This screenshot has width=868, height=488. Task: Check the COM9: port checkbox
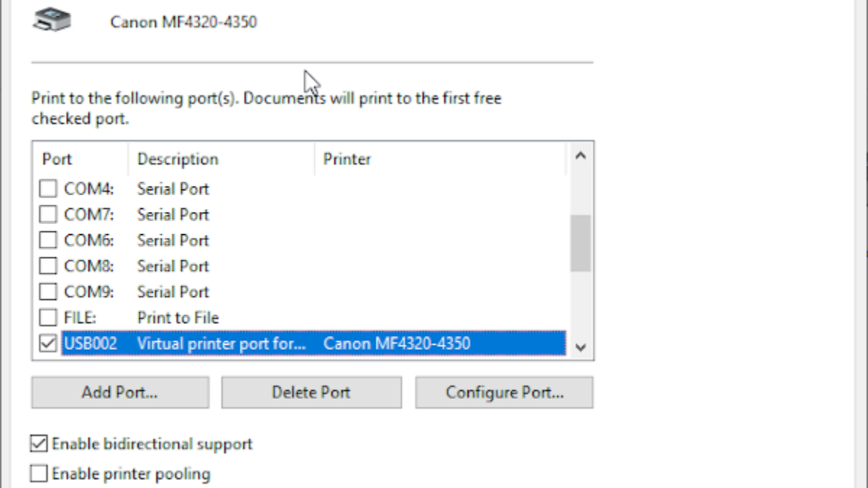pyautogui.click(x=48, y=292)
